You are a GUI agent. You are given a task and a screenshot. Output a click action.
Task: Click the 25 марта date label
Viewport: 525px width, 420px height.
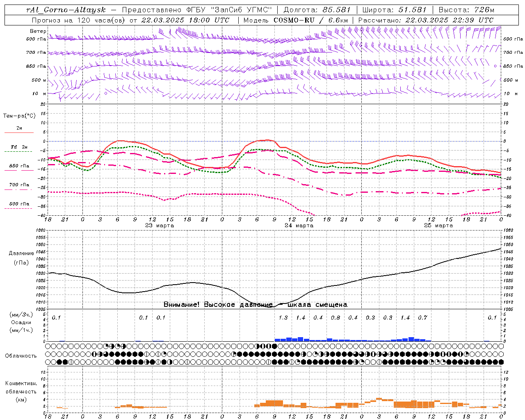tap(438, 226)
